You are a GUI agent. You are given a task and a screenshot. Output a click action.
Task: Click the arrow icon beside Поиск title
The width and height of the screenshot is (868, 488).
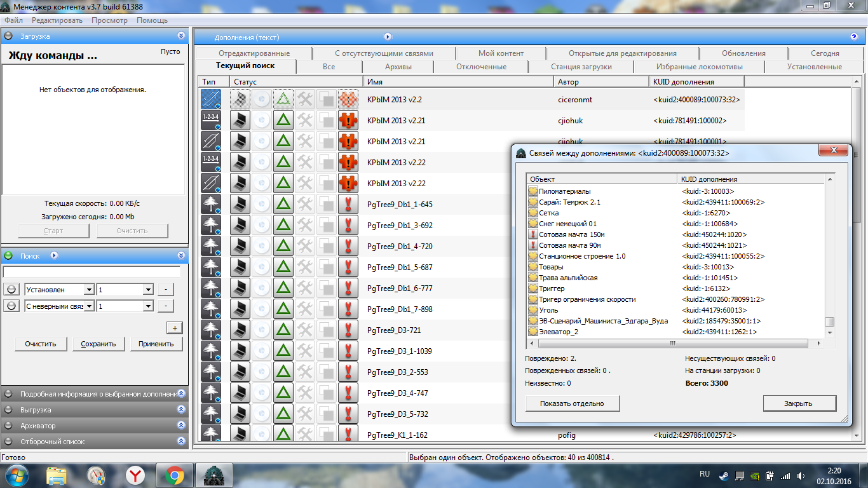point(54,255)
